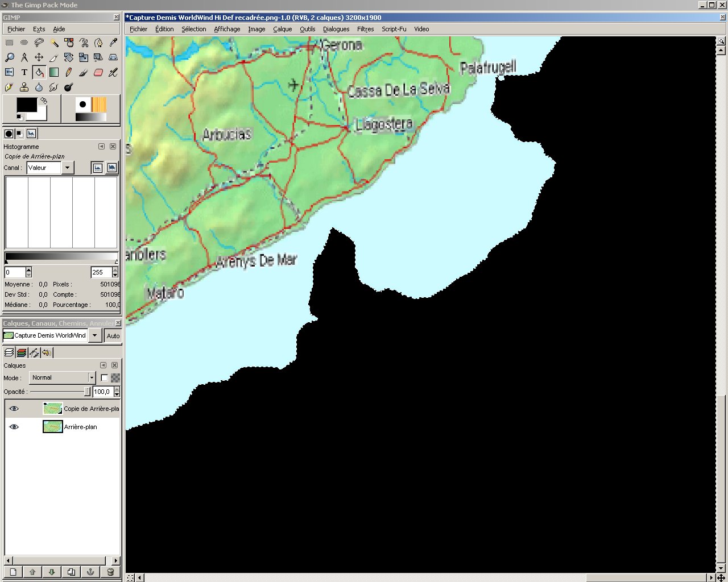Screen dimensions: 728x582
Task: Choose the Eraser tool
Action: 98,72
